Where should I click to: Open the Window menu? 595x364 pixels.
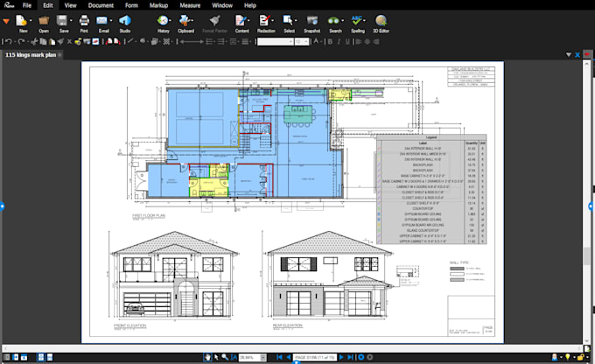pos(222,5)
